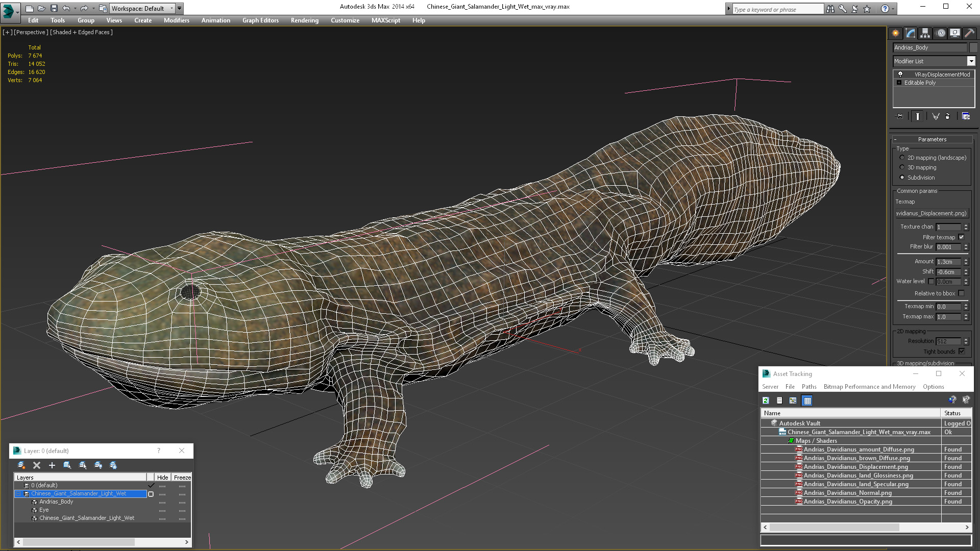This screenshot has width=980, height=551.
Task: Select 3D mapping radio button
Action: coord(902,167)
